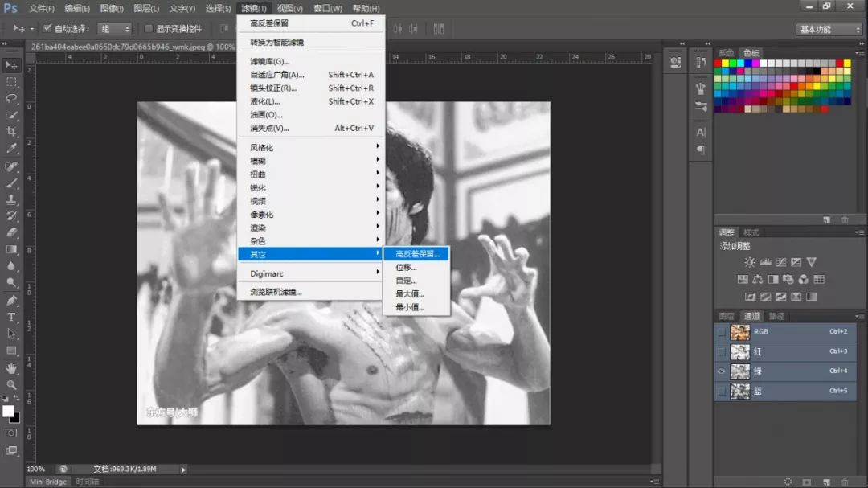
Task: Expand the 像素化 filter submenu
Action: [310, 214]
